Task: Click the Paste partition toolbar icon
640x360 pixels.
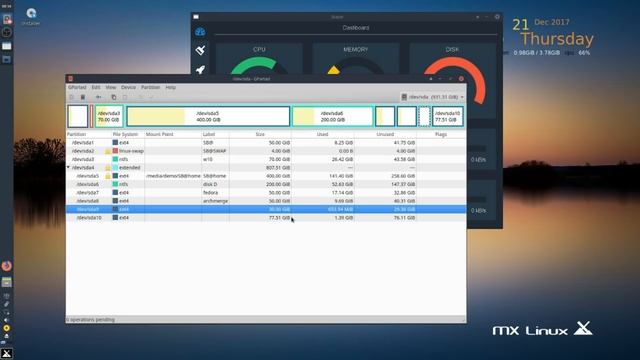Action: point(125,97)
